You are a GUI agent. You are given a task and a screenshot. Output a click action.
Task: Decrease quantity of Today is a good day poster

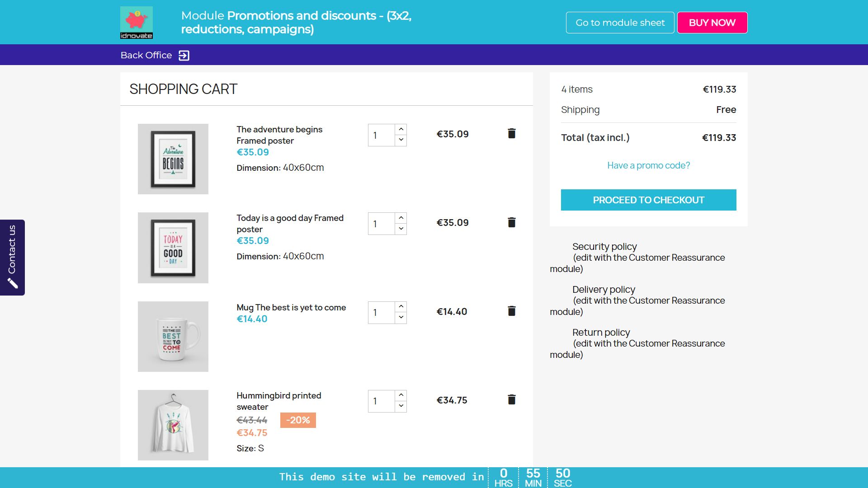pyautogui.click(x=401, y=229)
